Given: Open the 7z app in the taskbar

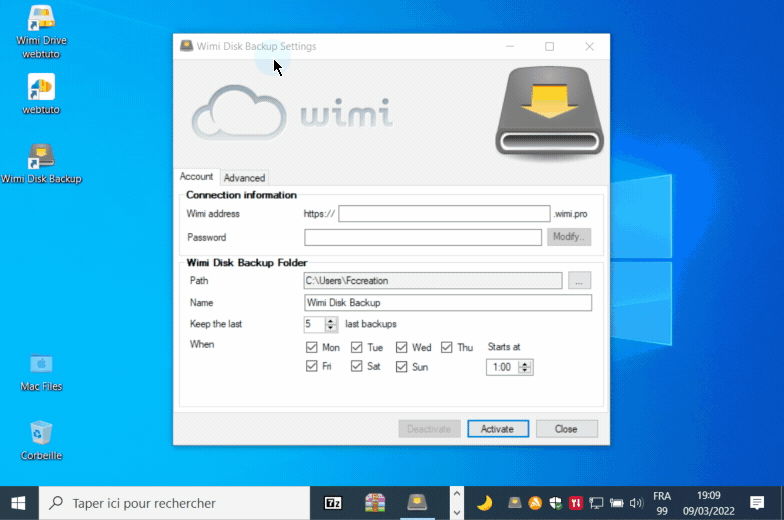Looking at the screenshot, I should 333,503.
